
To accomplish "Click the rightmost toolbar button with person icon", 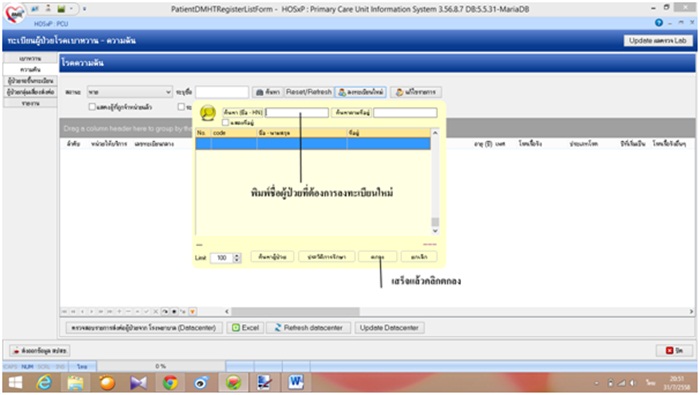I will pos(416,92).
